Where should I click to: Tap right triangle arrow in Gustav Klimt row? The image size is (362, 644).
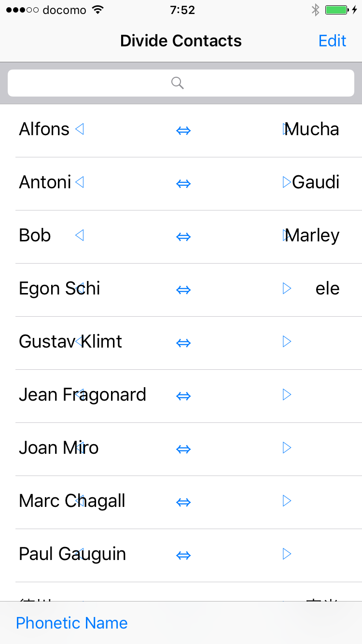coord(287,341)
